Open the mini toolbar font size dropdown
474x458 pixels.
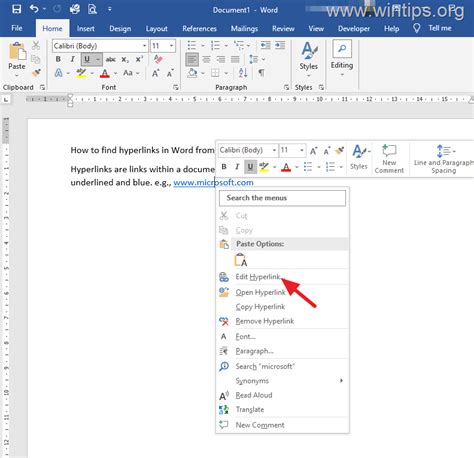301,150
